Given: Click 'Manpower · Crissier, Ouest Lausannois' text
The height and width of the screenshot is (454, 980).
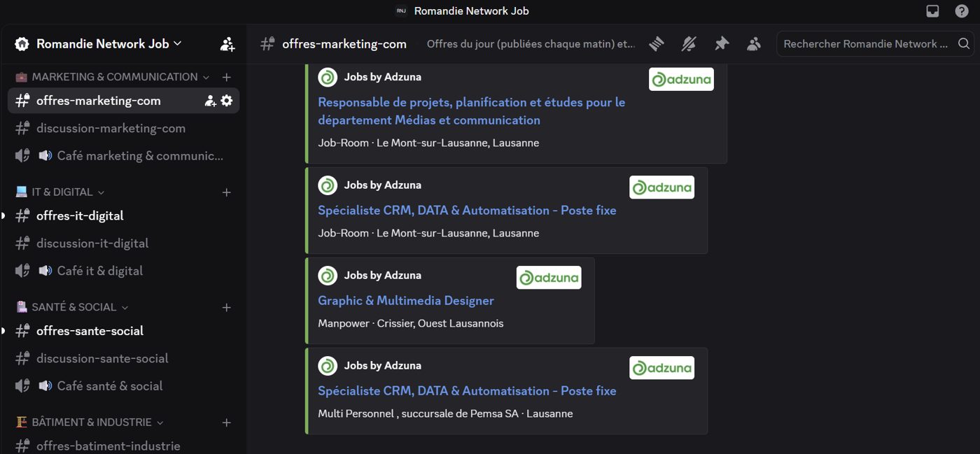Looking at the screenshot, I should point(411,323).
